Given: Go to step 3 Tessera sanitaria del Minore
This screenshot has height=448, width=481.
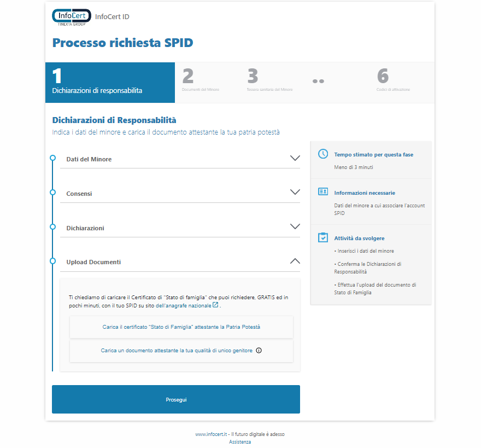Looking at the screenshot, I should point(269,81).
